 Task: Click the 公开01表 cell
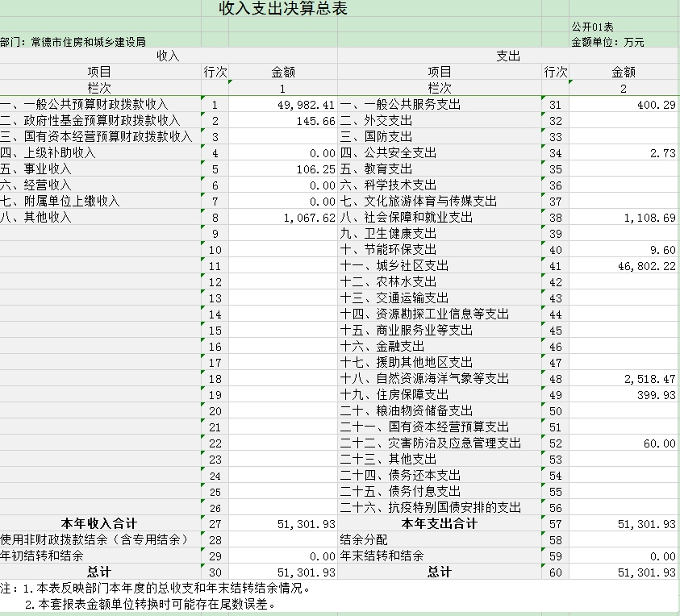coord(593,26)
